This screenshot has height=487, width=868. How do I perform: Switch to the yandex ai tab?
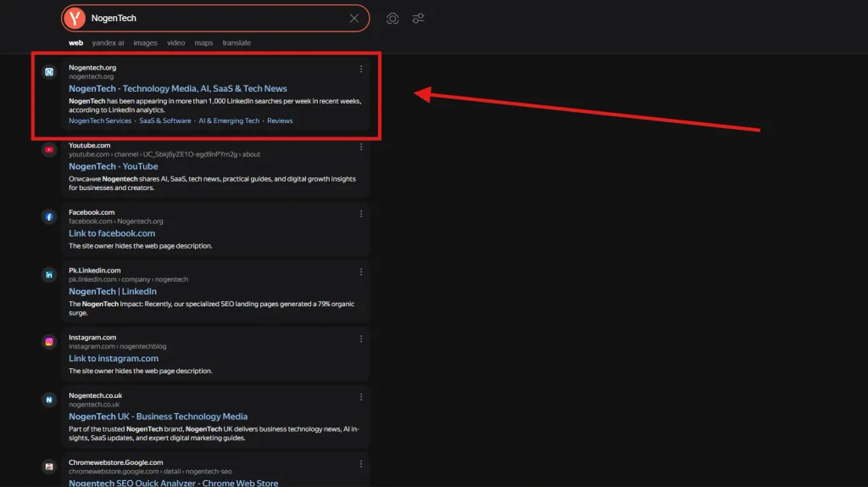tap(108, 42)
